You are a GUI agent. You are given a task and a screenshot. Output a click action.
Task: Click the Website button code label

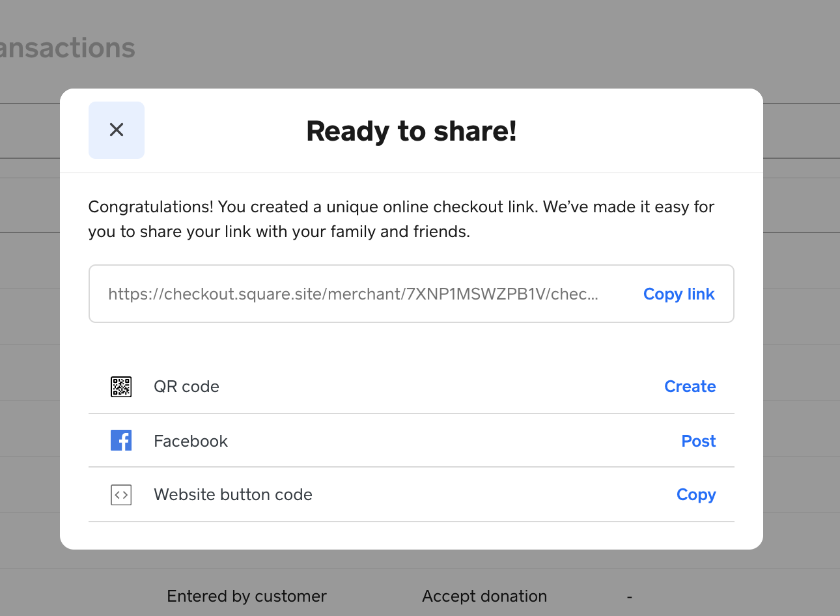(x=233, y=495)
